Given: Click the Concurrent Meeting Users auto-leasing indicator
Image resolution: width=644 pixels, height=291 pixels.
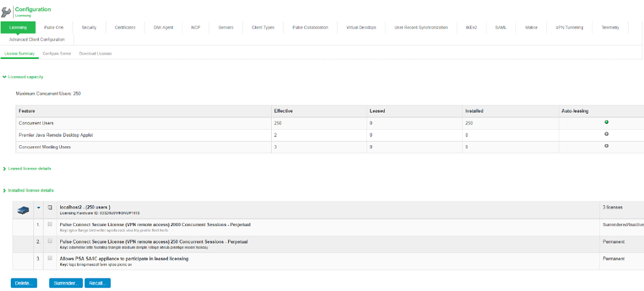Looking at the screenshot, I should pyautogui.click(x=606, y=146).
